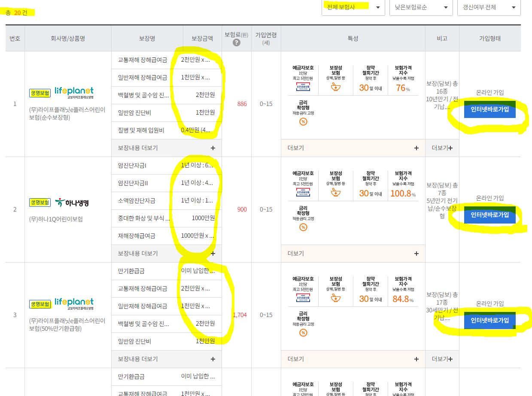Expand 보장내용 더보기 for the 순수보장형 product
Screen dimensions: 532x396
(x=167, y=148)
